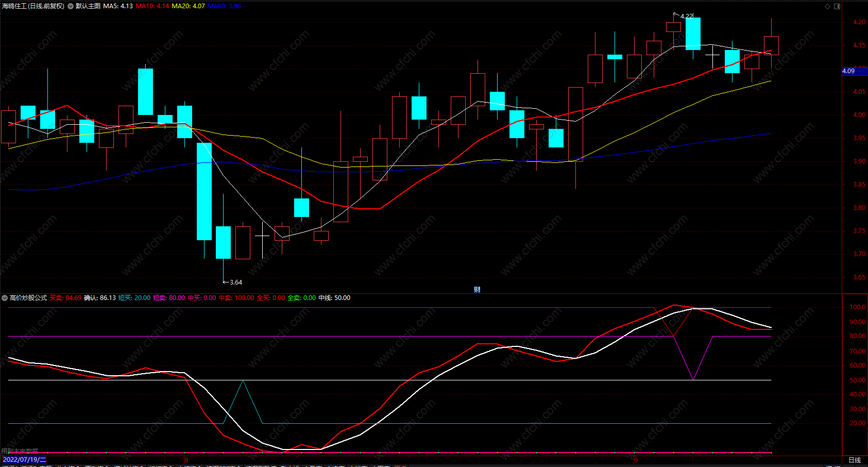Image resolution: width=868 pixels, height=467 pixels.
Task: Click the 默认主图 main chart label
Action: (x=88, y=6)
